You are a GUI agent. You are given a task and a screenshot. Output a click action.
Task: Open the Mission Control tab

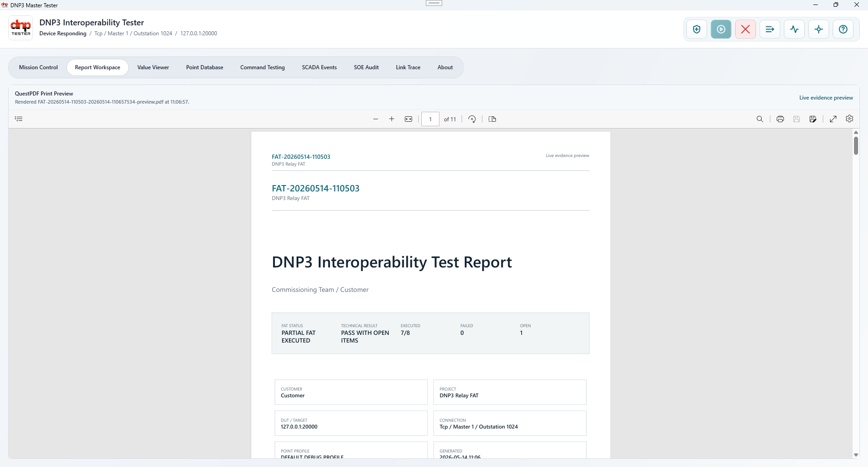tap(38, 67)
